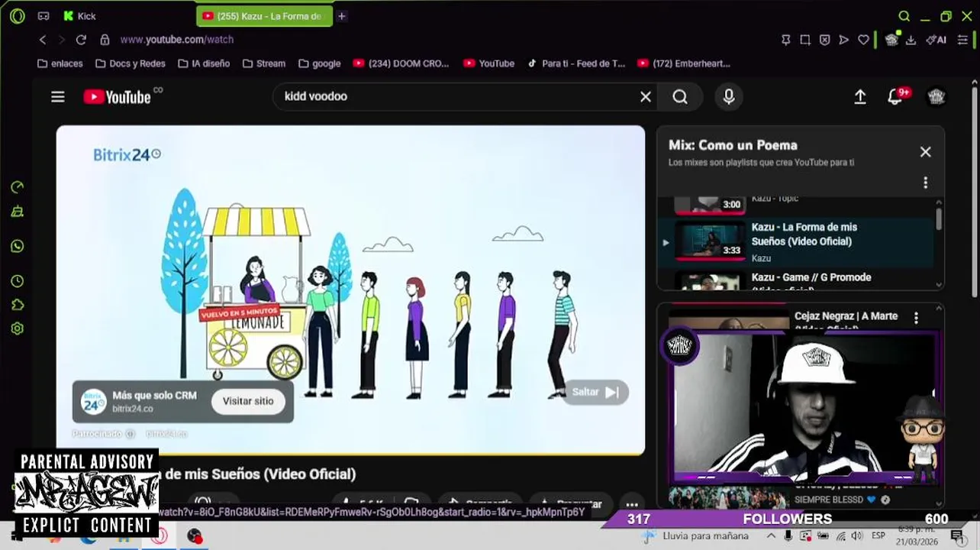Click the ESP language indicator
The image size is (980, 550).
(878, 535)
